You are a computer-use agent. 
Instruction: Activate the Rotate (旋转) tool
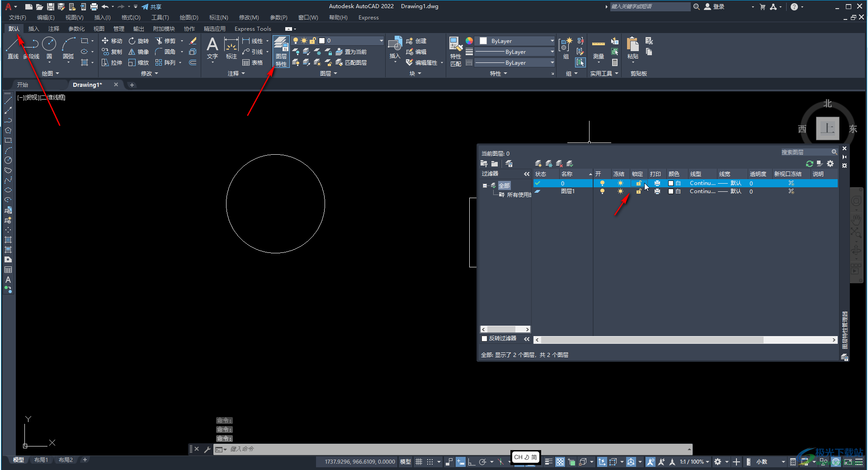pos(138,41)
